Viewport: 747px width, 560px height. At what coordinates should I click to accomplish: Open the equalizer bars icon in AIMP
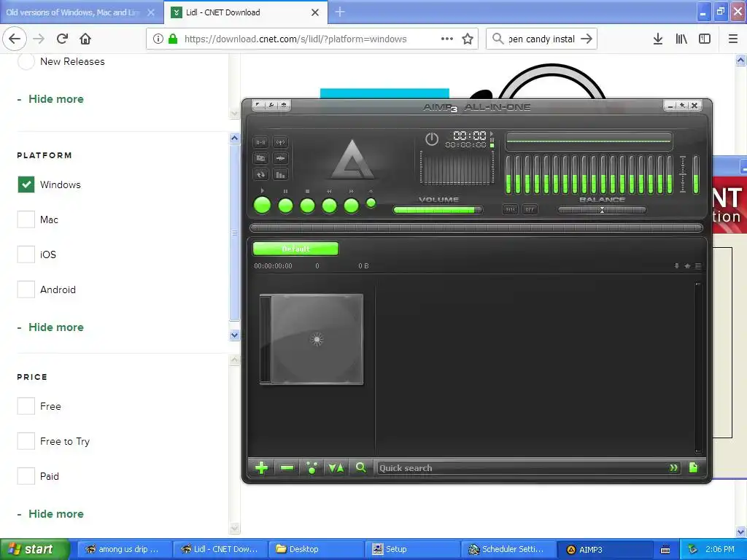tap(281, 175)
